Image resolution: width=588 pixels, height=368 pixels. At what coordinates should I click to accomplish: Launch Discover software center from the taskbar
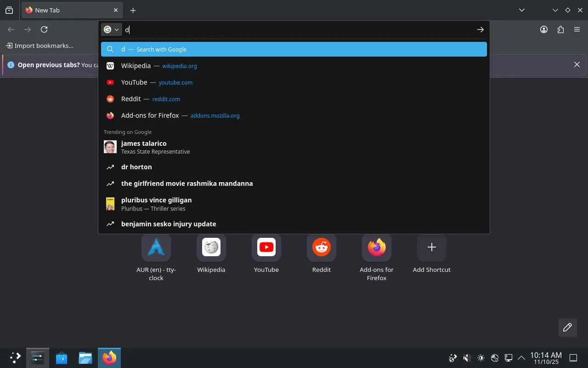pyautogui.click(x=62, y=358)
